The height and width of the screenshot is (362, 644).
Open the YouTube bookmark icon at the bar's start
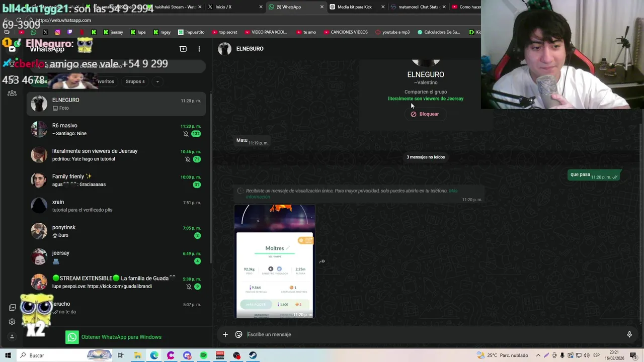click(x=21, y=32)
